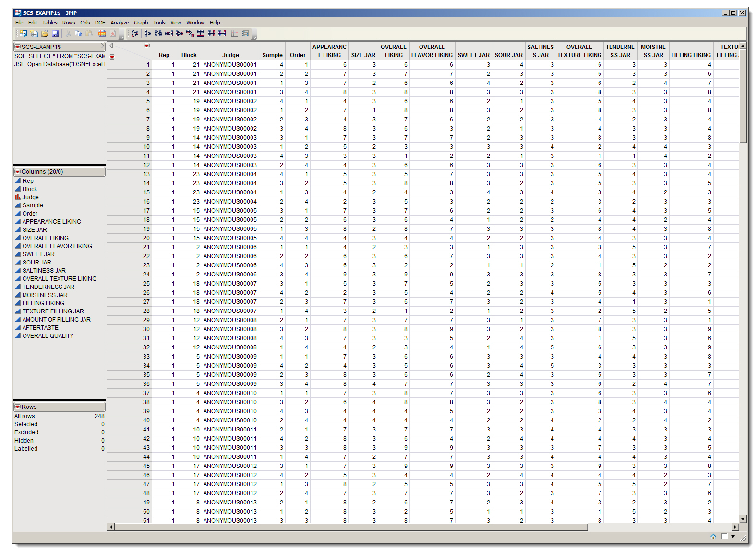The image size is (756, 551).
Task: Click the New Script toolbar icon
Action: tap(34, 34)
